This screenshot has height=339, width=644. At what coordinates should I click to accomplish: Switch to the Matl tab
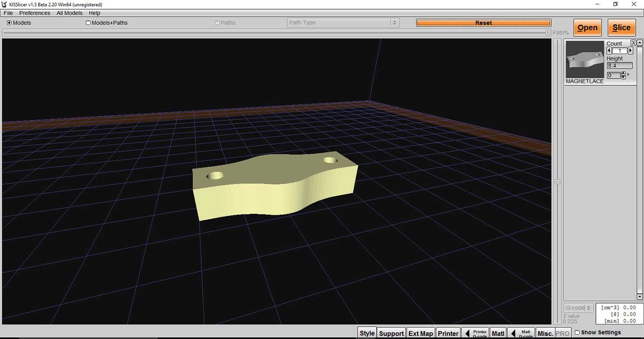(498, 333)
